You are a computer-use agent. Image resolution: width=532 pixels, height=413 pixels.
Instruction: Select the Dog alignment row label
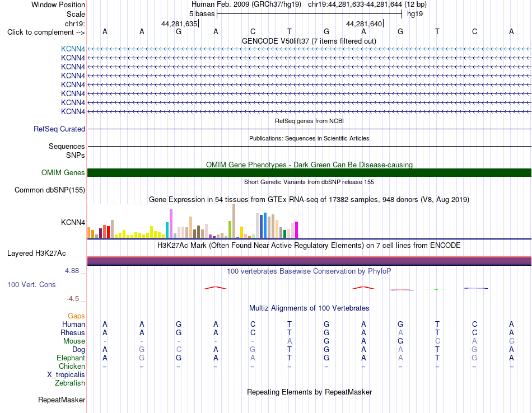[78, 350]
